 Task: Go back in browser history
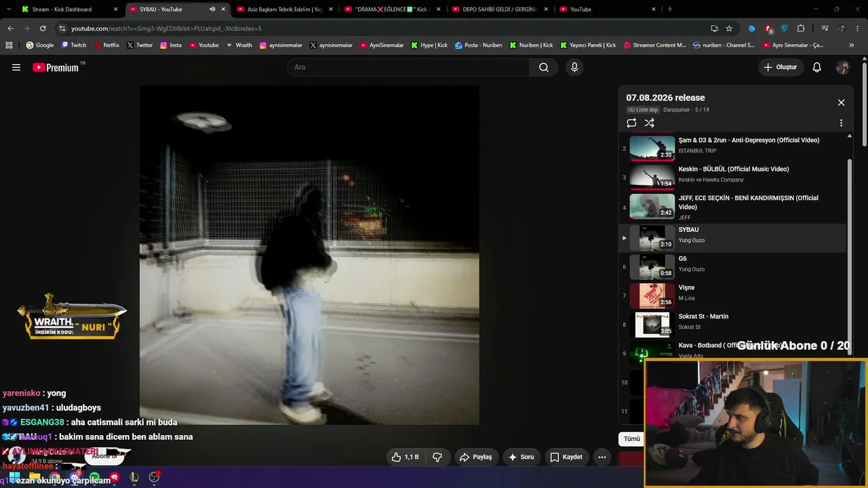click(10, 28)
